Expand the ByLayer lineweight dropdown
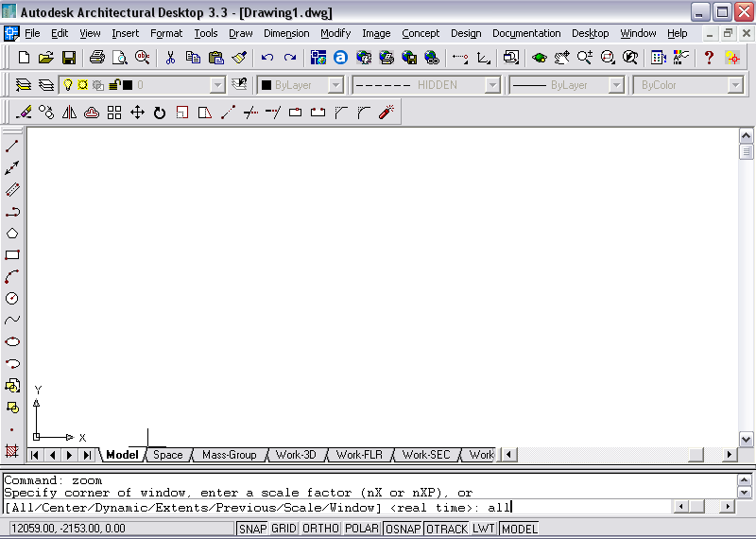The width and height of the screenshot is (756, 539). pyautogui.click(x=616, y=85)
